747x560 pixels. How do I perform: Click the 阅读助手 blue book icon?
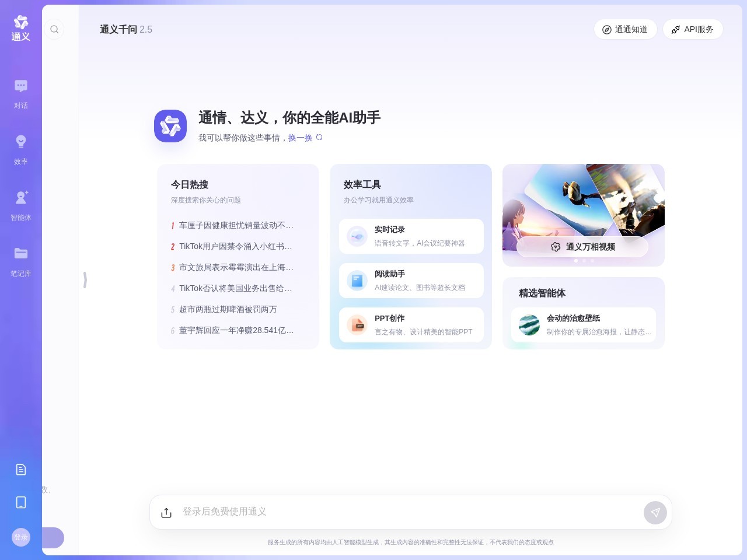click(357, 281)
